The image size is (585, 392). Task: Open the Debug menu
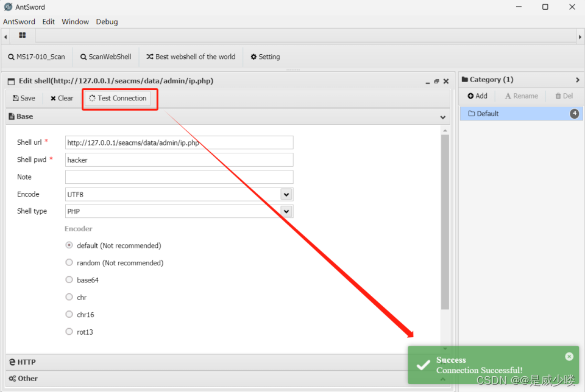[107, 21]
